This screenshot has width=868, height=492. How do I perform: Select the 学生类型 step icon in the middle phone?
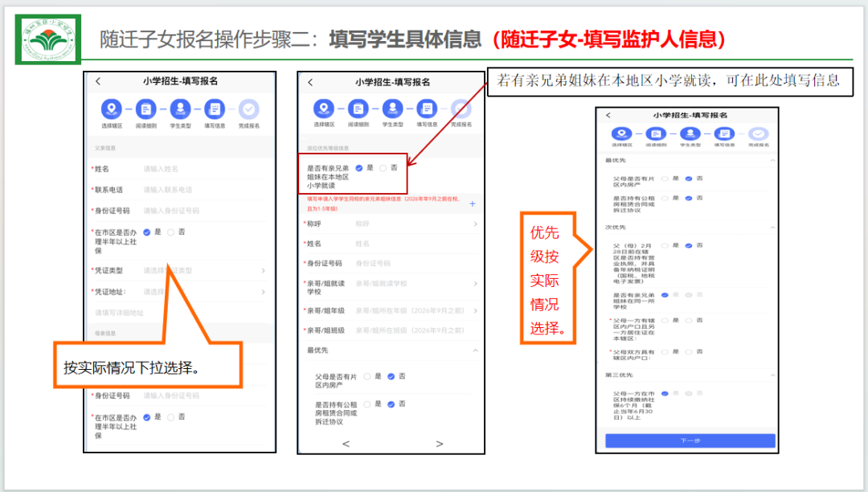pyautogui.click(x=392, y=109)
